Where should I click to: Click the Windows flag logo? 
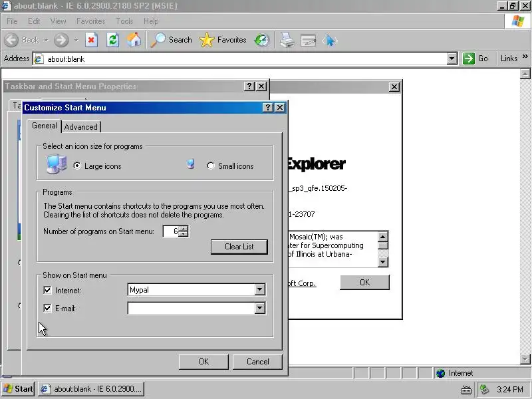(518, 21)
